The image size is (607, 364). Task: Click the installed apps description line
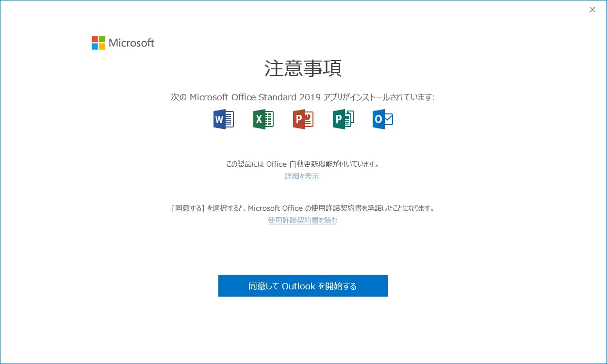coord(303,97)
